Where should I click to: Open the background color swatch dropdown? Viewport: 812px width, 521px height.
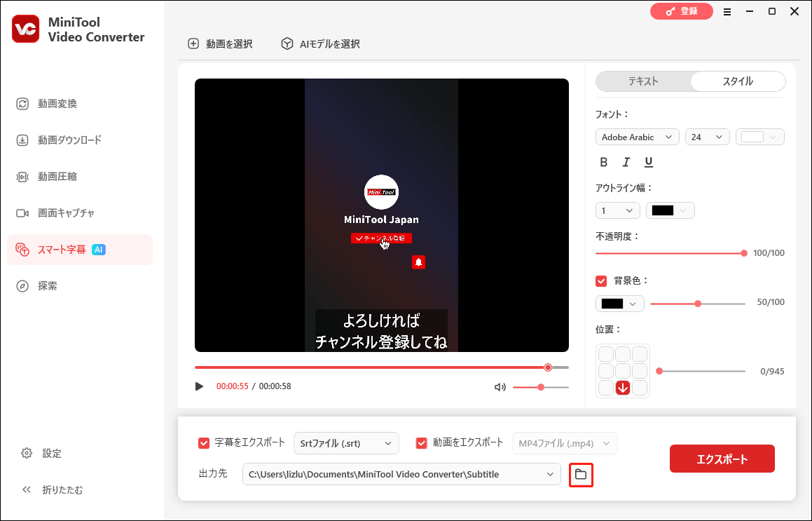(x=620, y=304)
